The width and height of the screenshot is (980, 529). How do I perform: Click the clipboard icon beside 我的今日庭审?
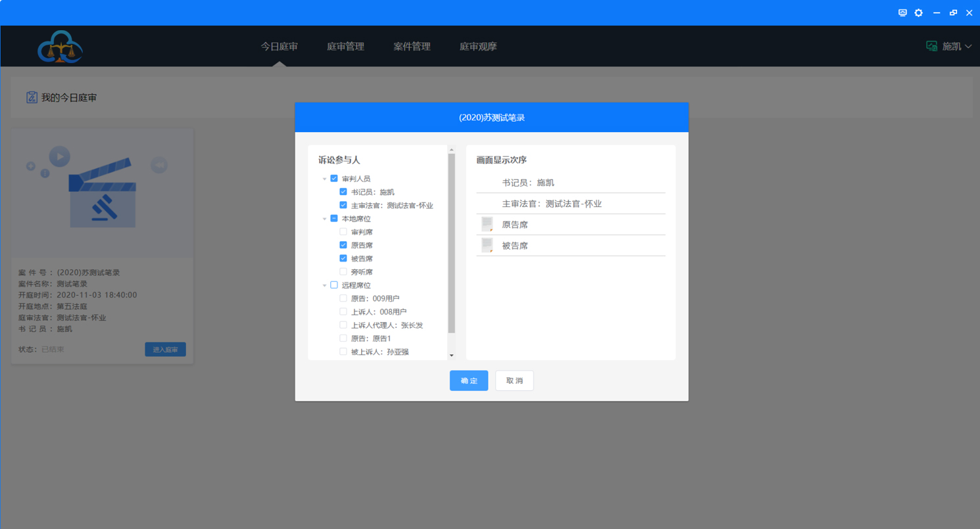(32, 97)
